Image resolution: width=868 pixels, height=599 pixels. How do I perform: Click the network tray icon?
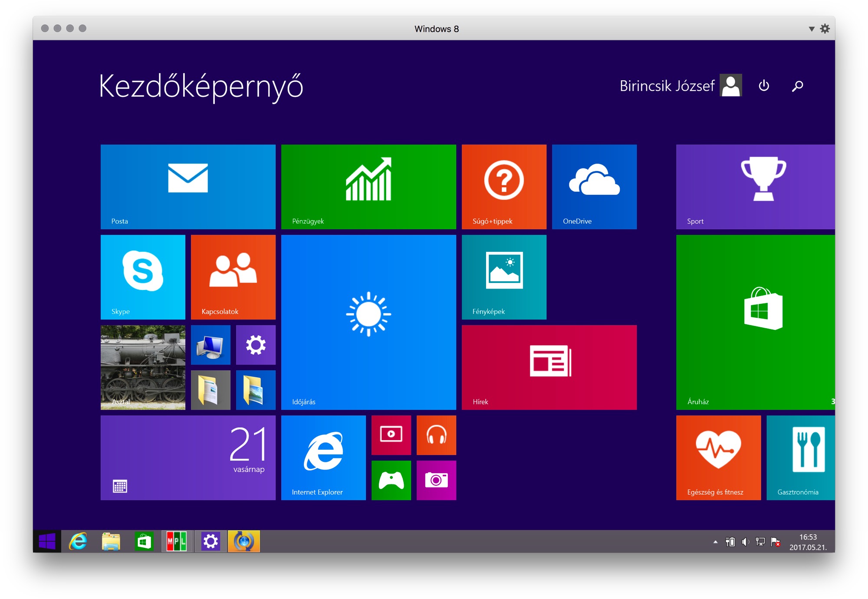tap(760, 542)
